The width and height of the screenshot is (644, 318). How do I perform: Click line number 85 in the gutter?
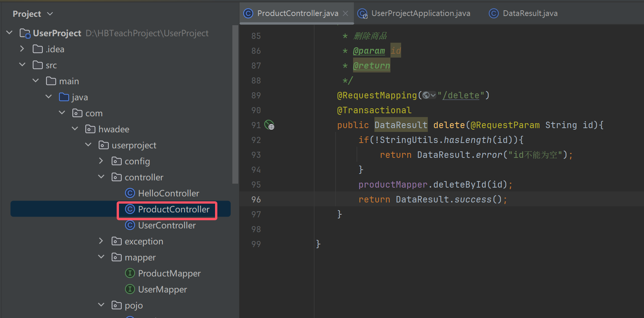coord(256,36)
